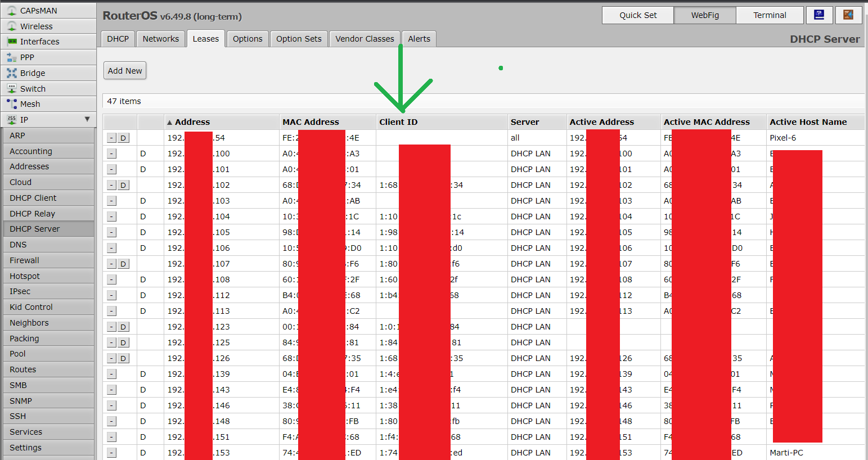The width and height of the screenshot is (868, 460).
Task: Toggle the D button for lease ending .102
Action: pyautogui.click(x=123, y=185)
